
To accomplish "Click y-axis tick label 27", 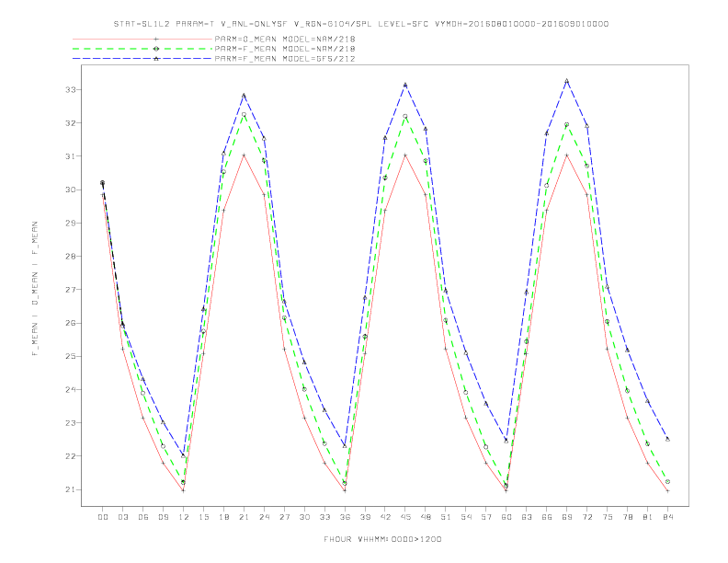I will pyautogui.click(x=71, y=290).
